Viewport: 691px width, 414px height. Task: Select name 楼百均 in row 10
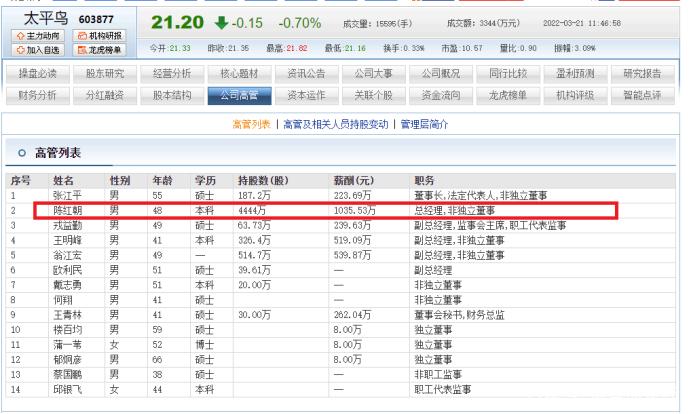[67, 330]
